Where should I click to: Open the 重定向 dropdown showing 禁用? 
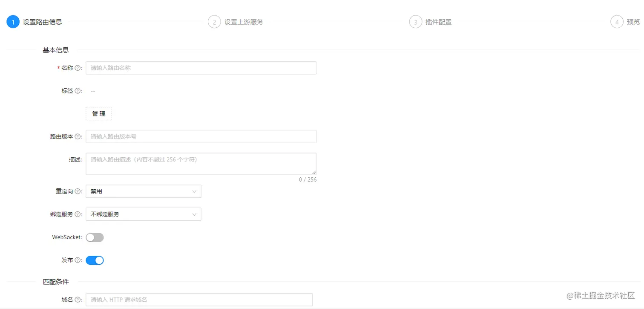coord(144,191)
